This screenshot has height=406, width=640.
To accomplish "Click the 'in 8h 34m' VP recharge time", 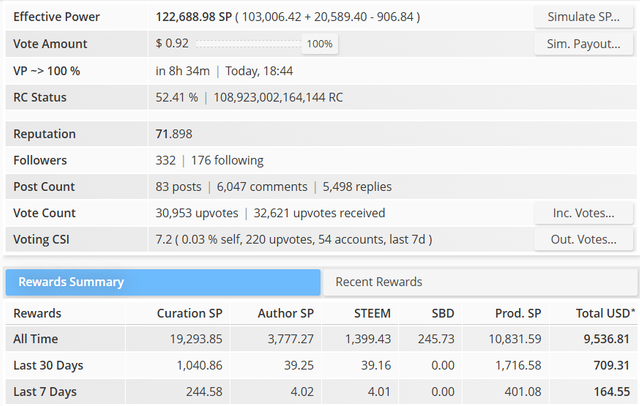I will point(182,71).
